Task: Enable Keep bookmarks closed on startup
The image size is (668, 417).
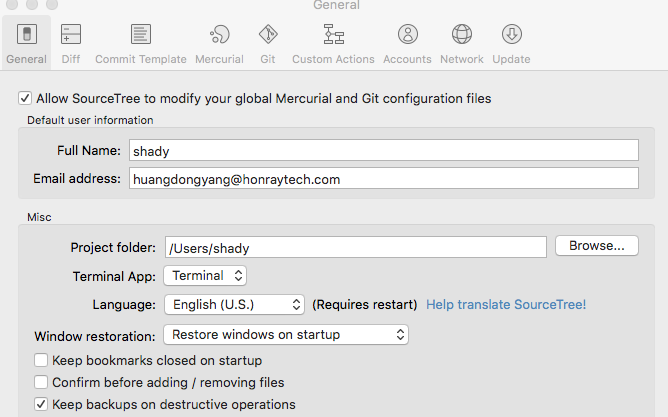Action: [41, 360]
